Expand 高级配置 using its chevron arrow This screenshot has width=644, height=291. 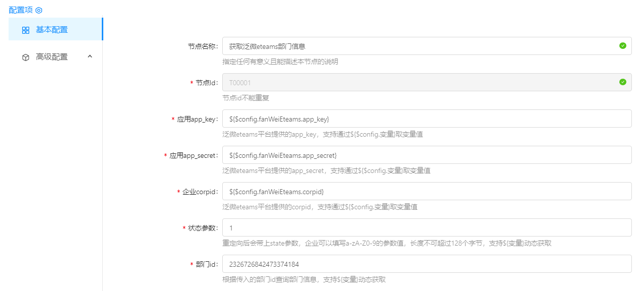pos(90,56)
